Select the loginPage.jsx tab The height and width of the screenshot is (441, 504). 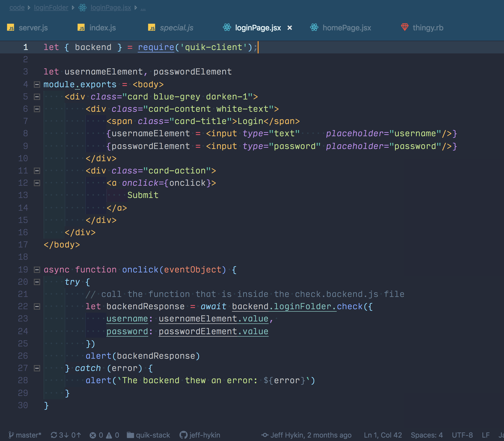coord(258,28)
